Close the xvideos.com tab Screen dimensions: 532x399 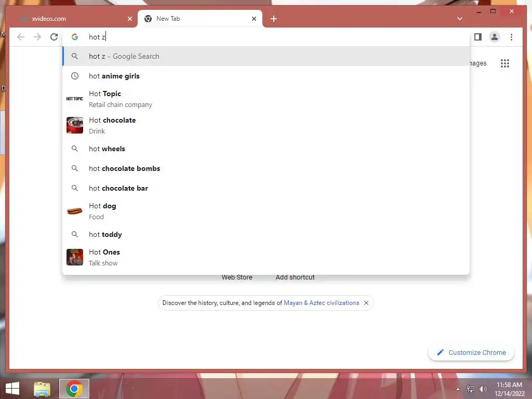pos(129,19)
